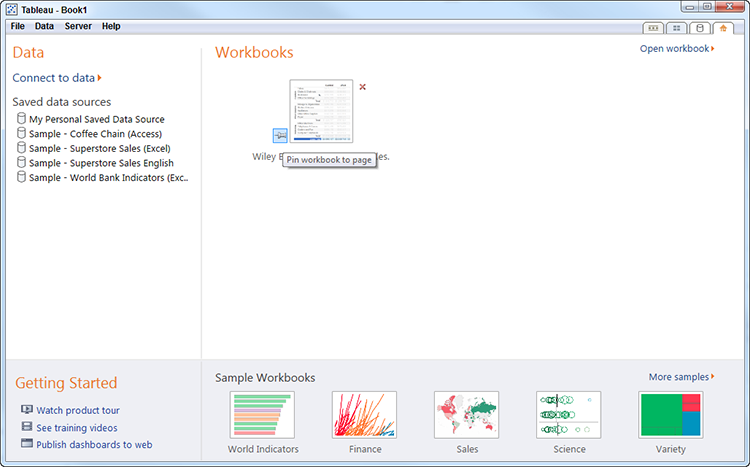This screenshot has width=750, height=467.
Task: Click the 'Sales' caption text
Action: 467,449
